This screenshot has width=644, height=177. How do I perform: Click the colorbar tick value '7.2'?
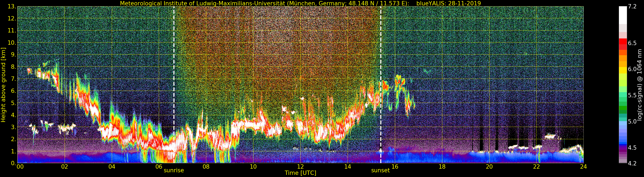pos(632,7)
